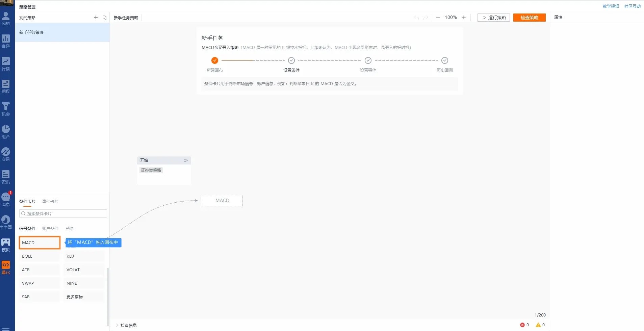Open the 期权 options sidebar icon
This screenshot has width=644, height=331.
pyautogui.click(x=6, y=86)
